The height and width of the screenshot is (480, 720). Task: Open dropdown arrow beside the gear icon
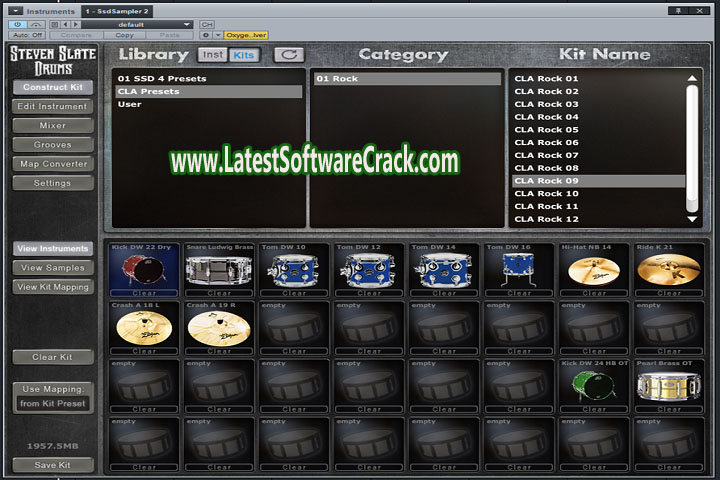coord(216,35)
